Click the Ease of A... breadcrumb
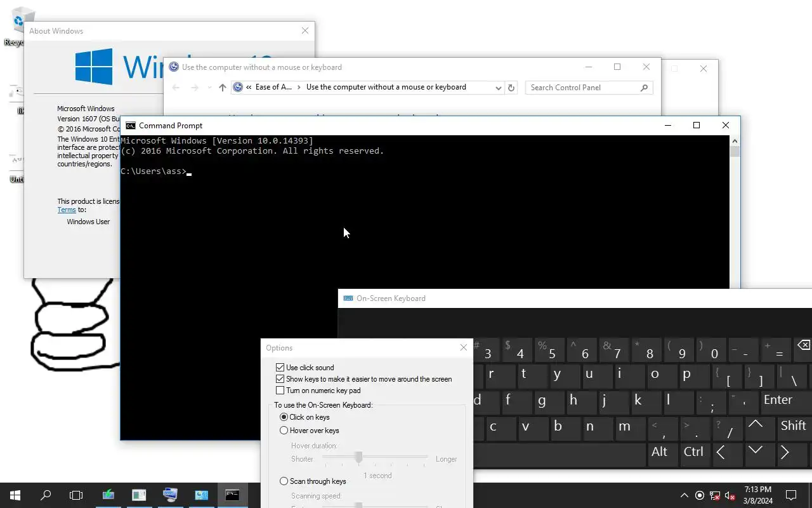 273,87
